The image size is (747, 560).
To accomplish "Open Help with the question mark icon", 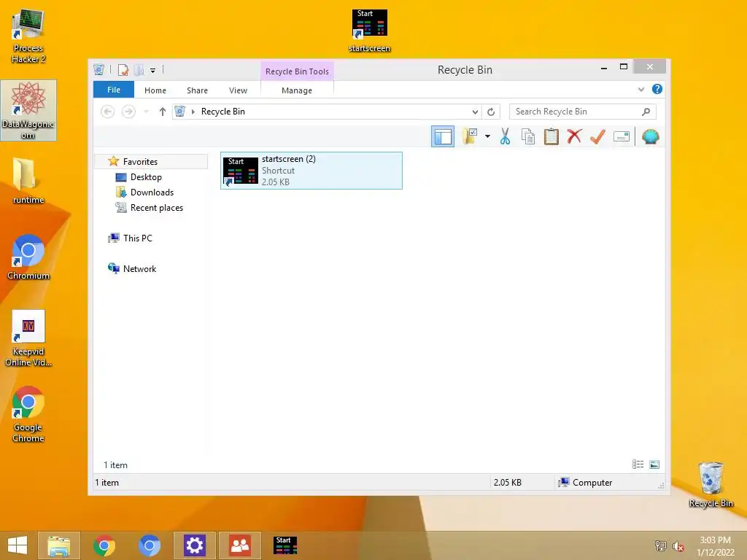I will (657, 89).
